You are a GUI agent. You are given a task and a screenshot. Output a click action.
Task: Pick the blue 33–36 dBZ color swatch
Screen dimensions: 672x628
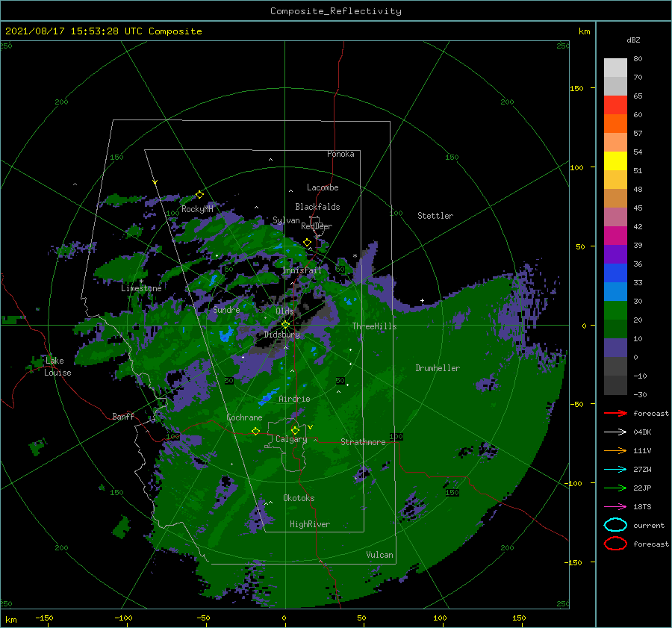tap(615, 273)
